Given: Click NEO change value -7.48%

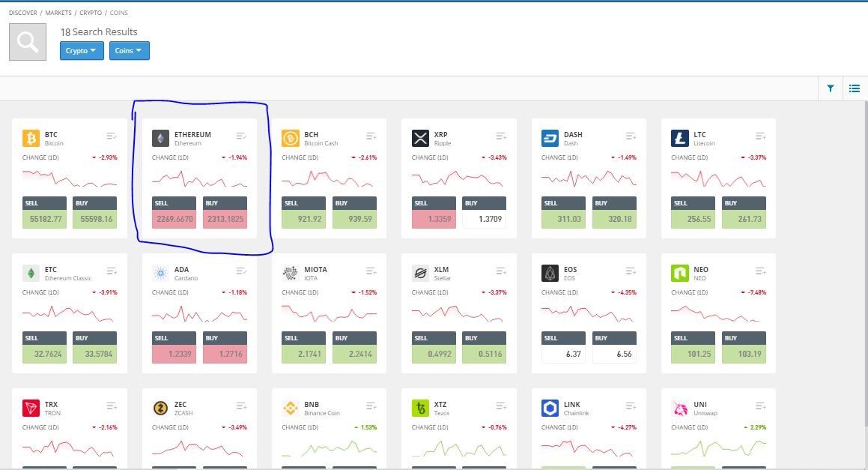Looking at the screenshot, I should click(757, 292).
